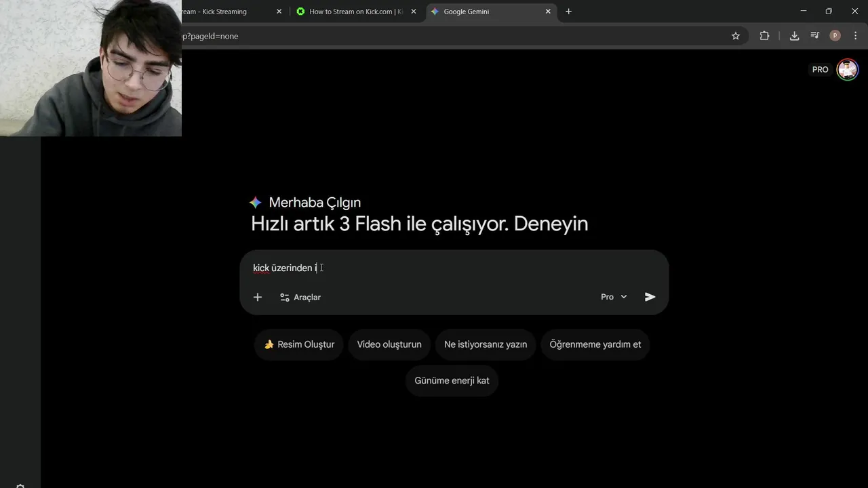Send the prompt with the arrow icon
This screenshot has width=868, height=488.
pyautogui.click(x=650, y=297)
